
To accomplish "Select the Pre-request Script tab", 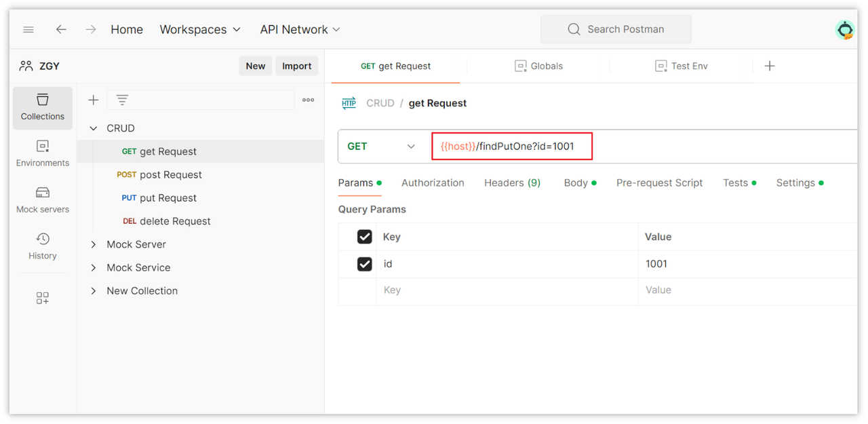I will point(659,183).
